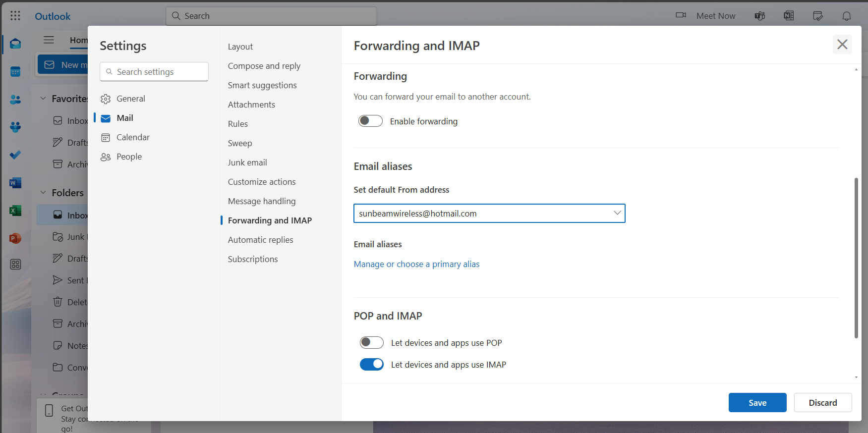The image size is (868, 433).
Task: Open My Day icon in top bar
Action: click(x=818, y=16)
